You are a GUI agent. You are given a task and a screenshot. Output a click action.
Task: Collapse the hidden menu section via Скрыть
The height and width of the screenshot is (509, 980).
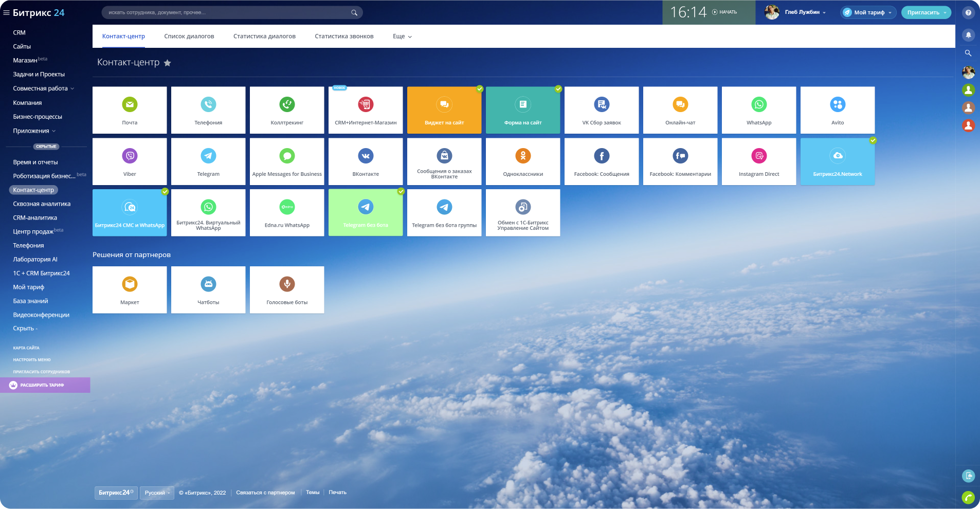tap(25, 329)
